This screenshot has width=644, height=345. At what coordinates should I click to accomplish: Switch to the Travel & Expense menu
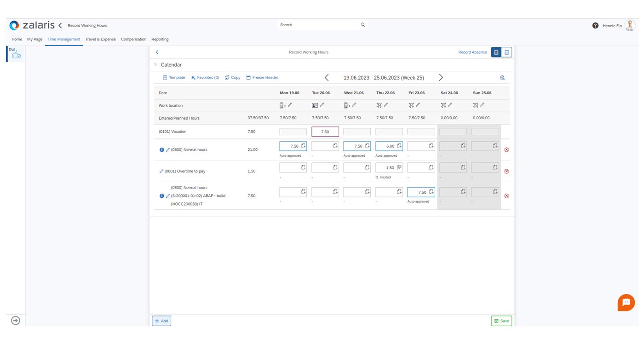(100, 39)
